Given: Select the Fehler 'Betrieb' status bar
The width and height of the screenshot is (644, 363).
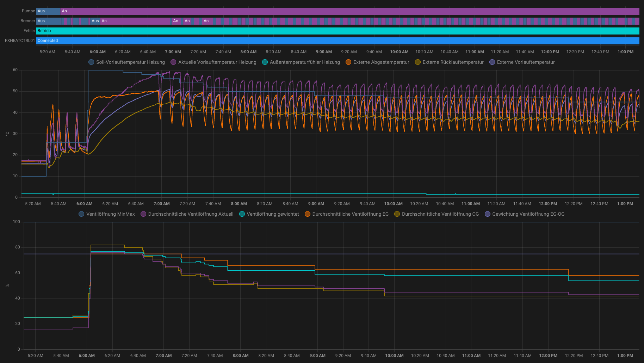Looking at the screenshot, I should pos(338,31).
